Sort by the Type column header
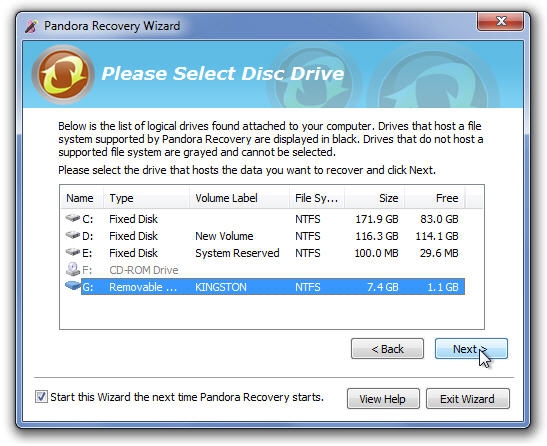The height and width of the screenshot is (446, 547). tap(146, 198)
